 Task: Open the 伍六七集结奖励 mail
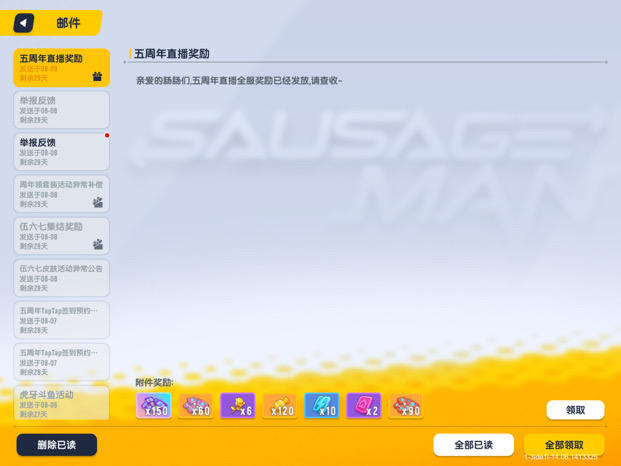pos(61,236)
